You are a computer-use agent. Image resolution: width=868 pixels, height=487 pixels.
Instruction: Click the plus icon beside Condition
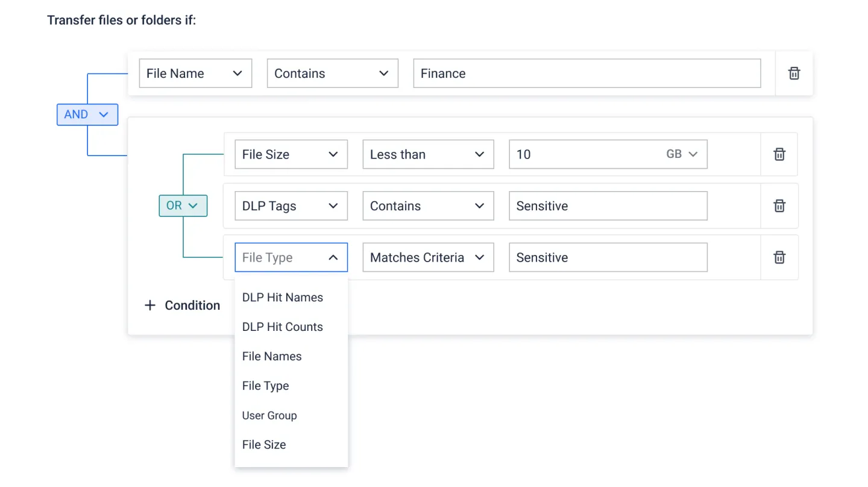[150, 306]
